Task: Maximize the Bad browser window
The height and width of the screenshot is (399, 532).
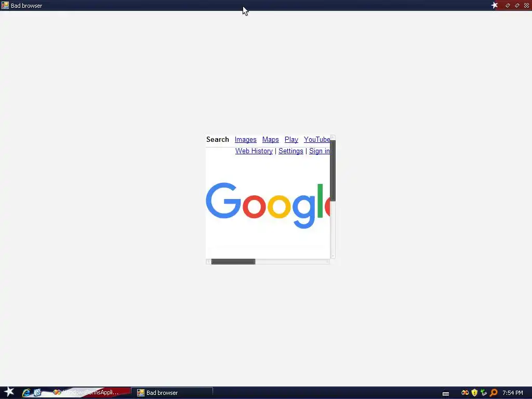Action: [x=517, y=5]
